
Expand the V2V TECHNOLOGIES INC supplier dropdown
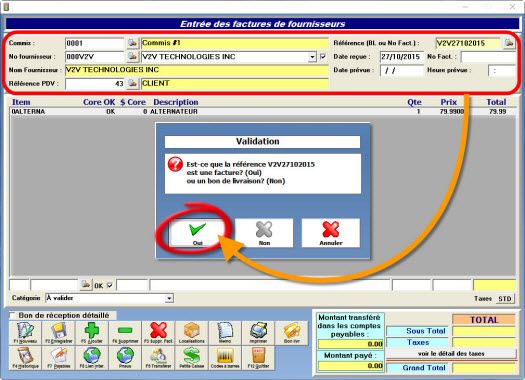click(x=312, y=57)
